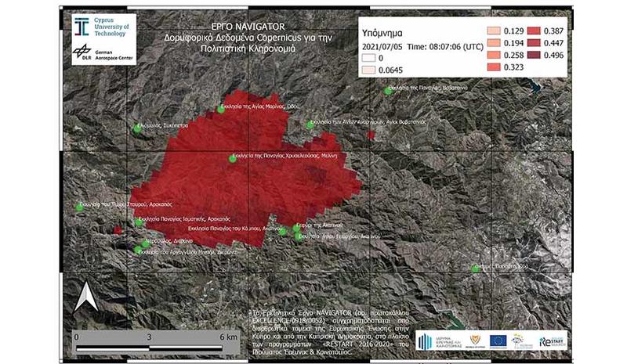Screen dimensions: 627x364
Task: Pick the legend swatch for value 0.387
Action: pos(534,31)
